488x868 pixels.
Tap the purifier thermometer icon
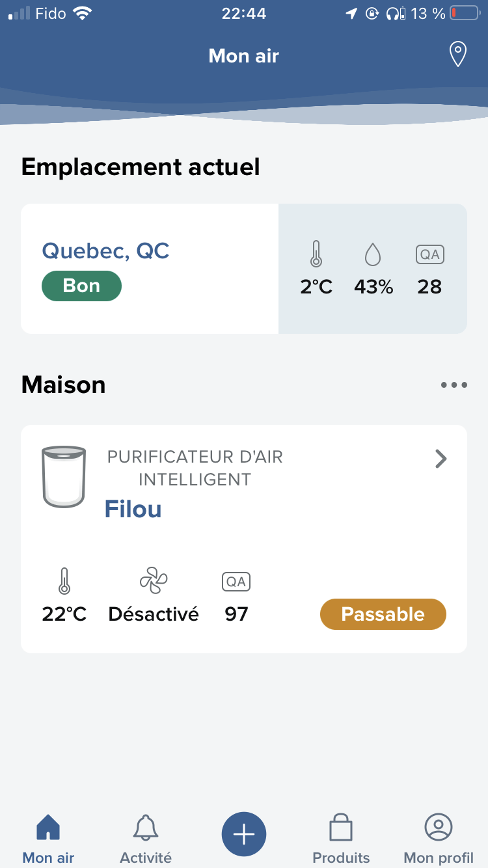(64, 580)
